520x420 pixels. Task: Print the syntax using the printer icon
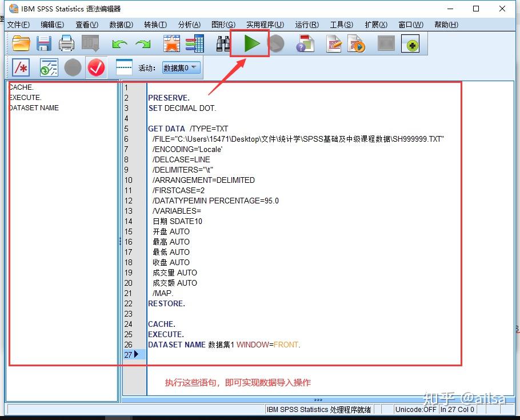tap(66, 43)
